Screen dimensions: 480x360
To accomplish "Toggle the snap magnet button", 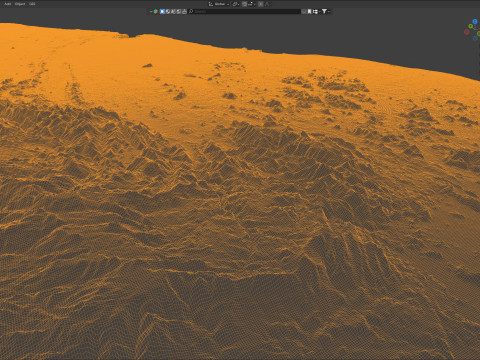I will click(244, 4).
